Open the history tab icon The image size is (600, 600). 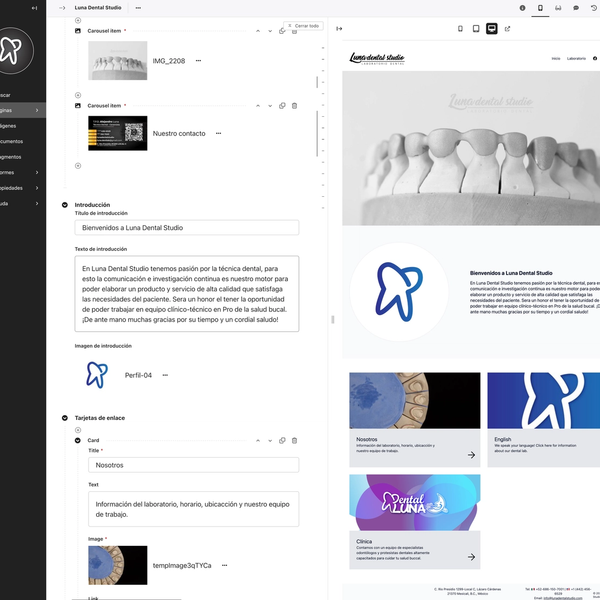(594, 8)
